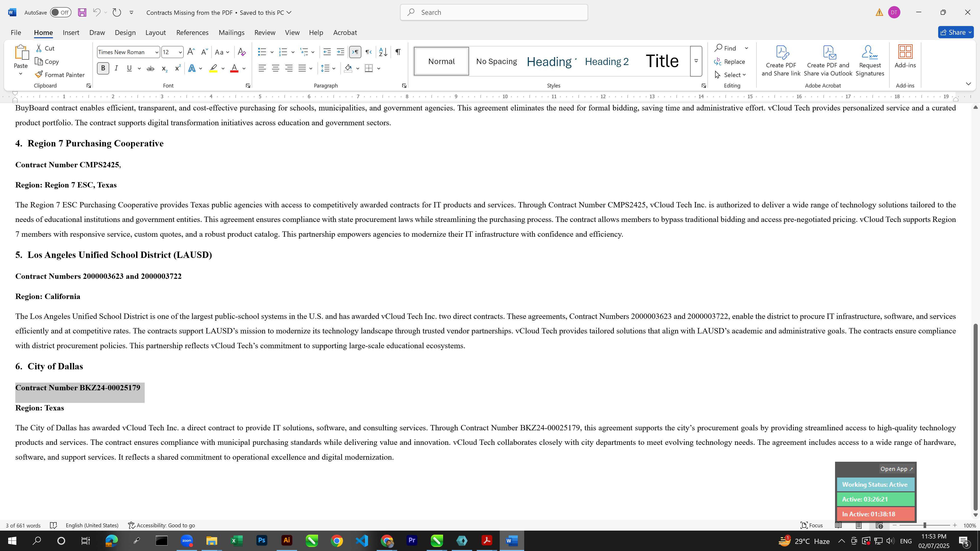The height and width of the screenshot is (551, 980).
Task: Click the Shrink Font icon
Action: click(204, 52)
